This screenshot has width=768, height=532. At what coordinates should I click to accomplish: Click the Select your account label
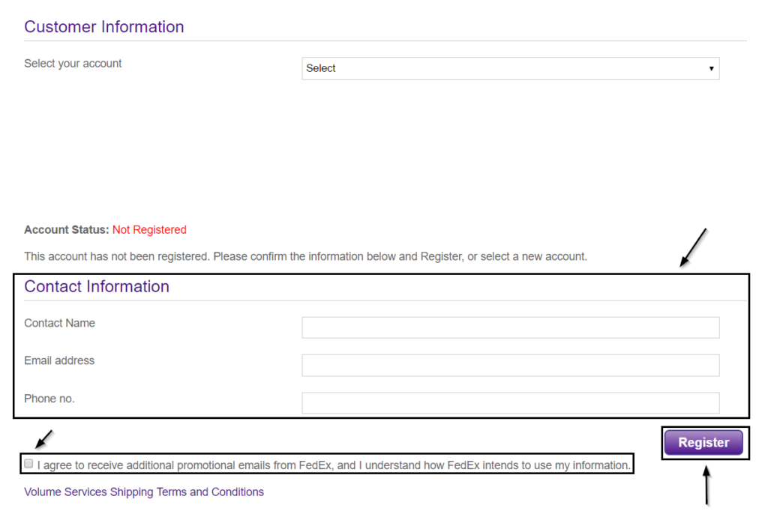pyautogui.click(x=73, y=64)
